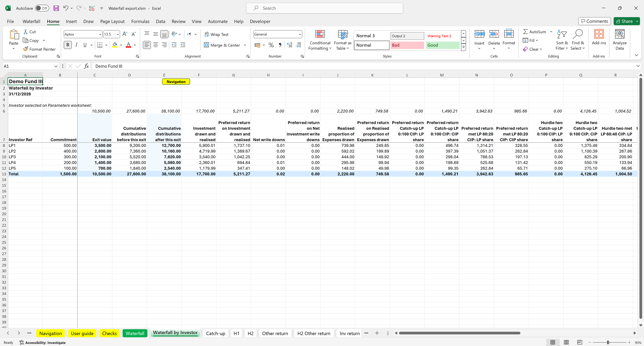The image size is (644, 346).
Task: Switch to the Catch-up sheet tab
Action: click(x=215, y=333)
